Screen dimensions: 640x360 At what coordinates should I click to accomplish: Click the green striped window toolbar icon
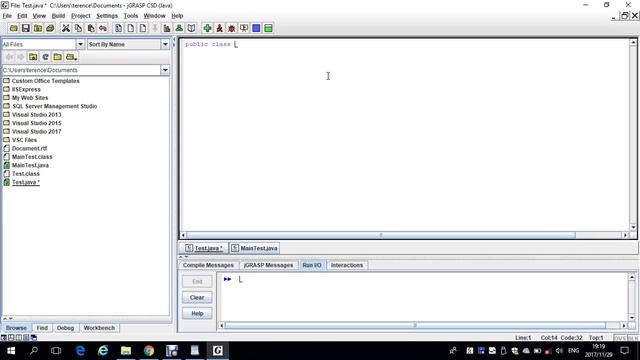[268, 28]
